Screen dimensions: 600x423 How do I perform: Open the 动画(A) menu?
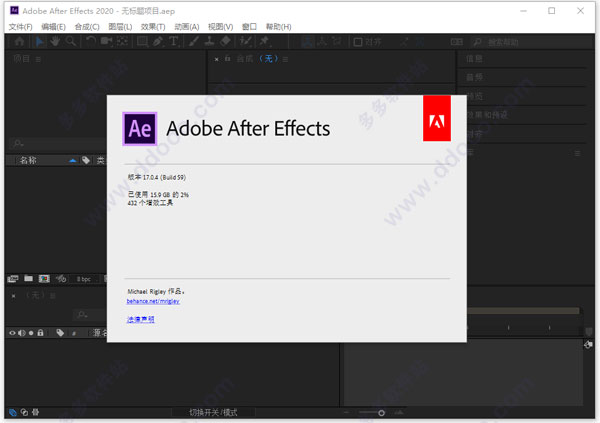click(187, 27)
